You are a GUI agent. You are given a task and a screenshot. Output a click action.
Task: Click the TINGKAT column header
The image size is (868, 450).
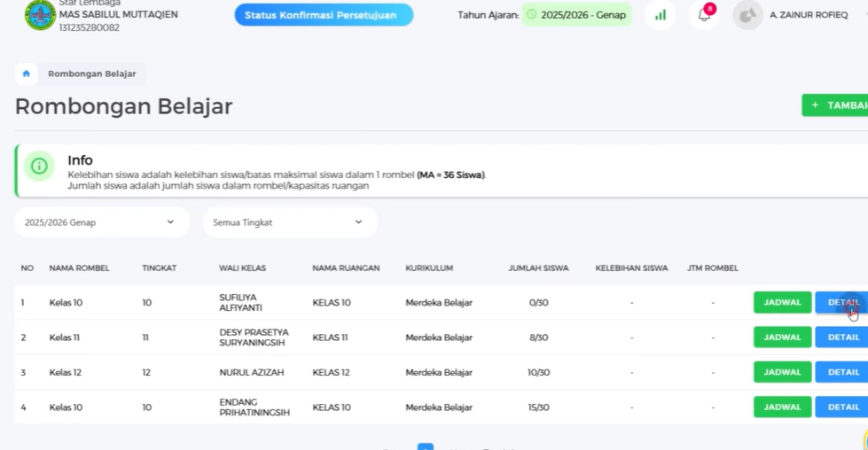click(x=160, y=268)
